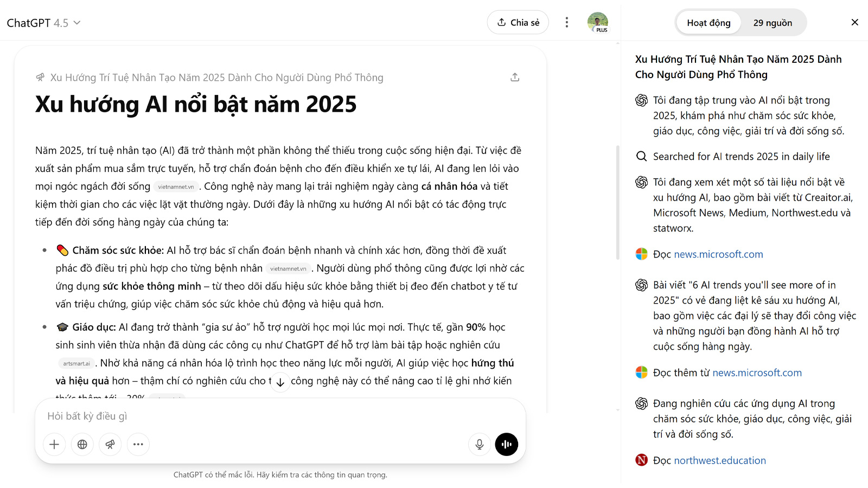Screen dimensions: 868x488
Task: Toggle the deep research telescope button
Action: coord(110,445)
